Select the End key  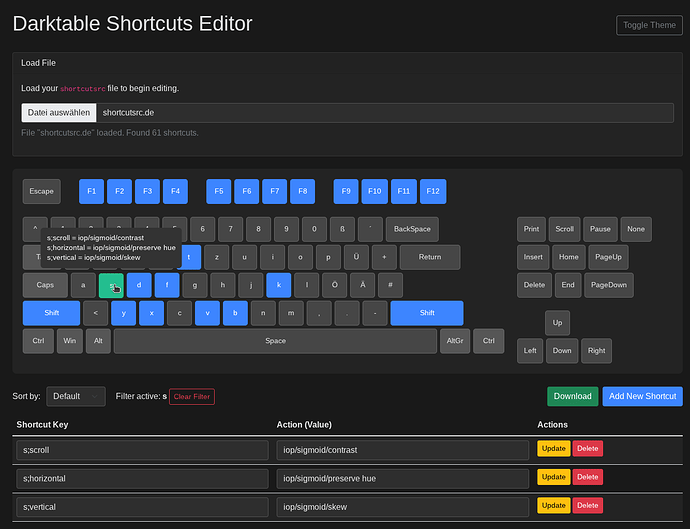(568, 285)
